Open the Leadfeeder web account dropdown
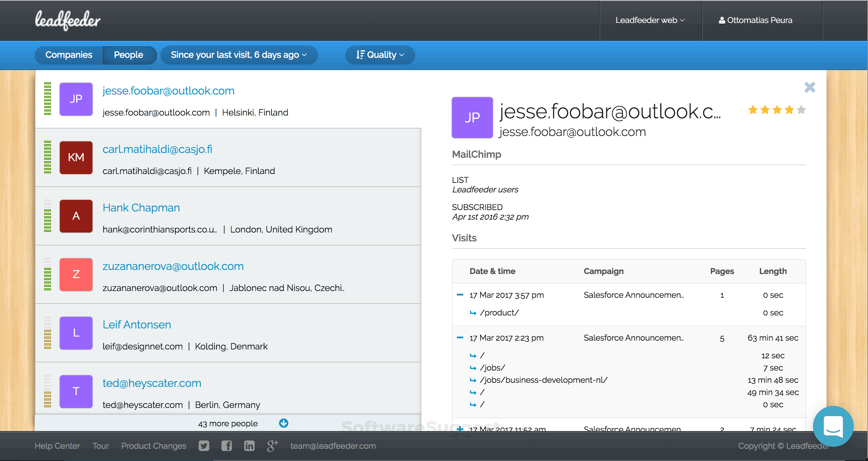This screenshot has height=461, width=868. click(650, 20)
